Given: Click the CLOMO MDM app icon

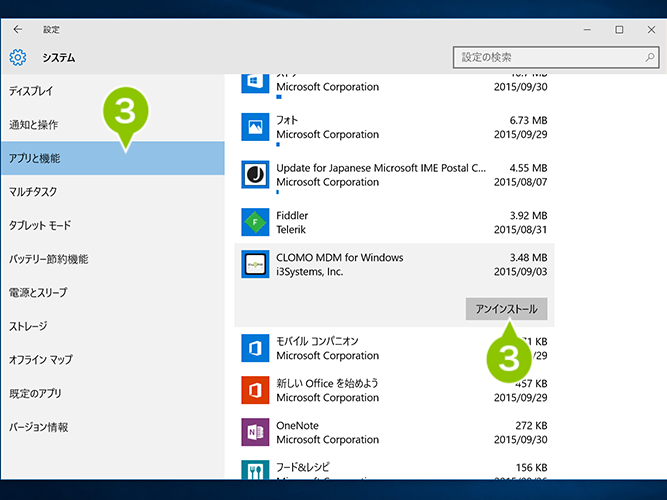Looking at the screenshot, I should pyautogui.click(x=255, y=264).
